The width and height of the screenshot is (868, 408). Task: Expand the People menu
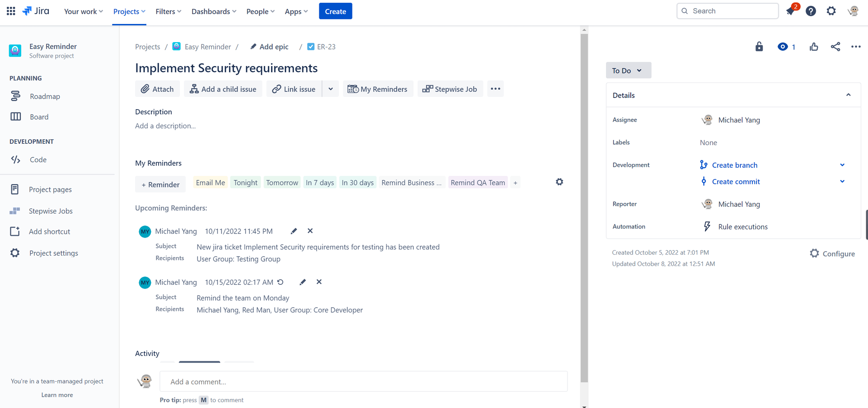coord(260,11)
